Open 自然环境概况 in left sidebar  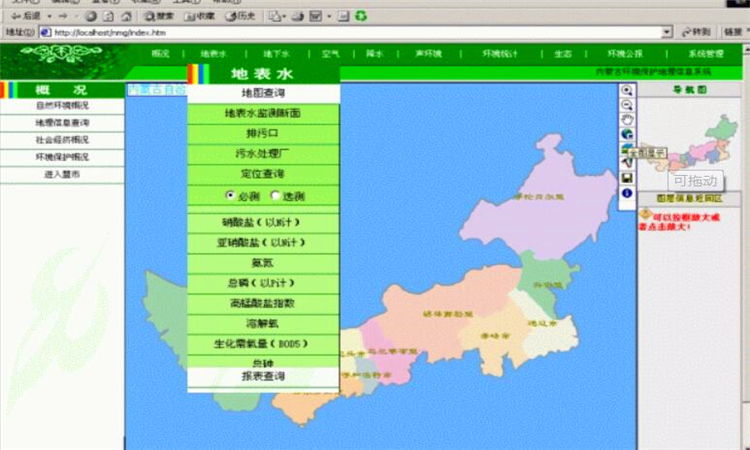click(62, 106)
